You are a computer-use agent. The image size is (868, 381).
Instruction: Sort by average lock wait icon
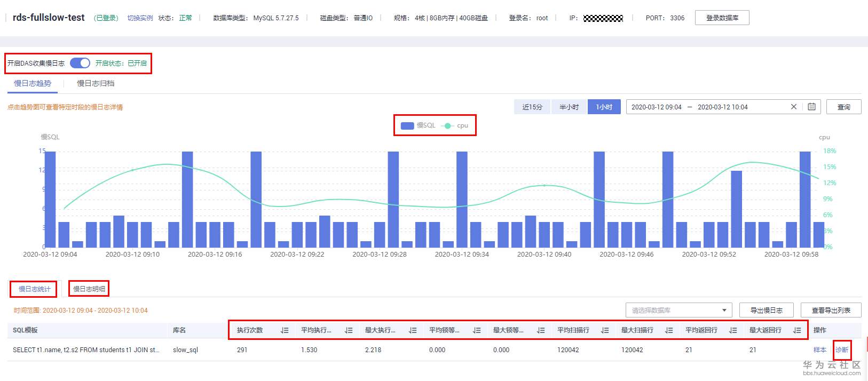click(477, 330)
